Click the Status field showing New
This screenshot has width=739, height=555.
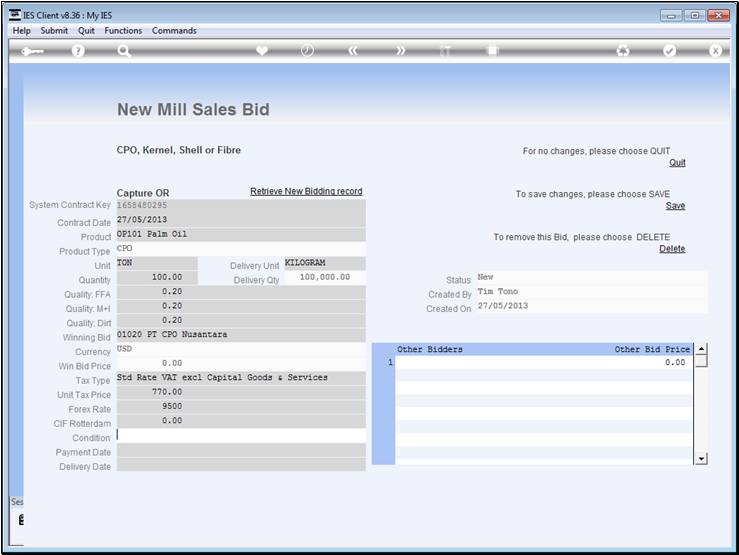point(591,278)
